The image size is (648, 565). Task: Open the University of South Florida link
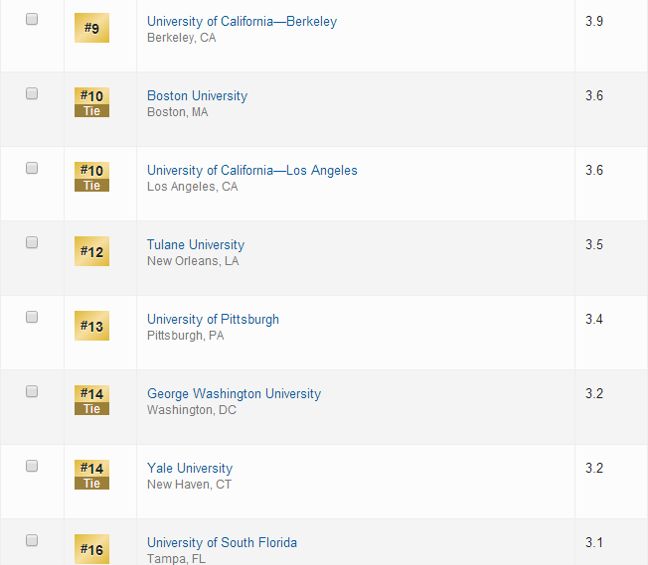click(222, 542)
